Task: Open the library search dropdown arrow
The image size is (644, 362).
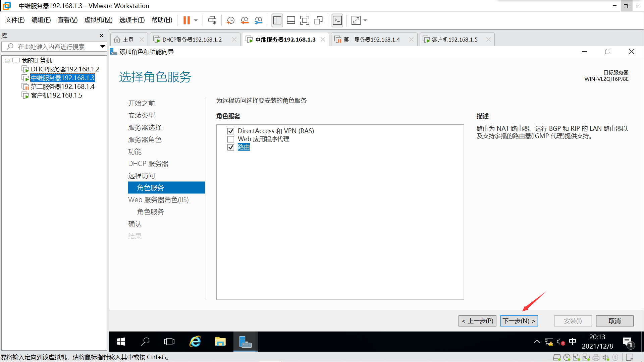Action: pos(103,47)
